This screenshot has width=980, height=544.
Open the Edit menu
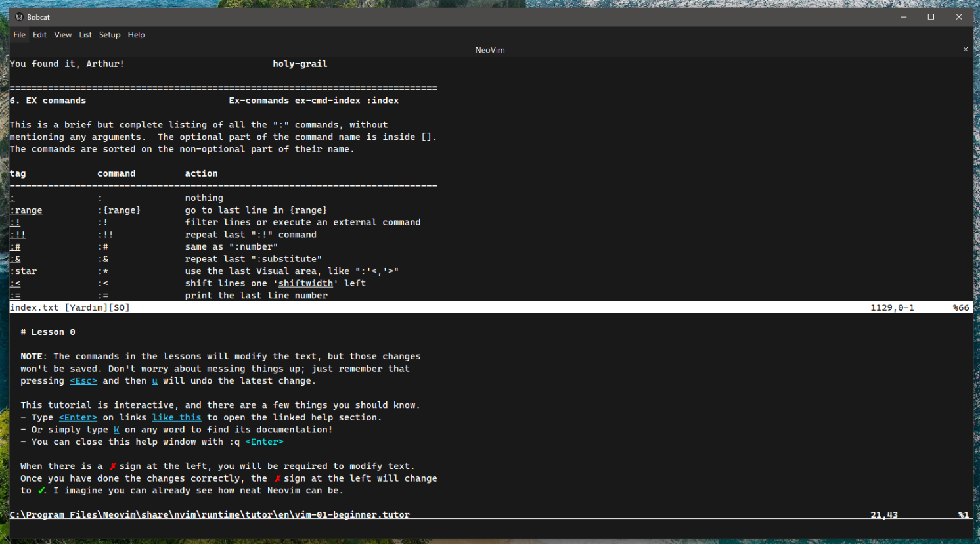point(40,35)
